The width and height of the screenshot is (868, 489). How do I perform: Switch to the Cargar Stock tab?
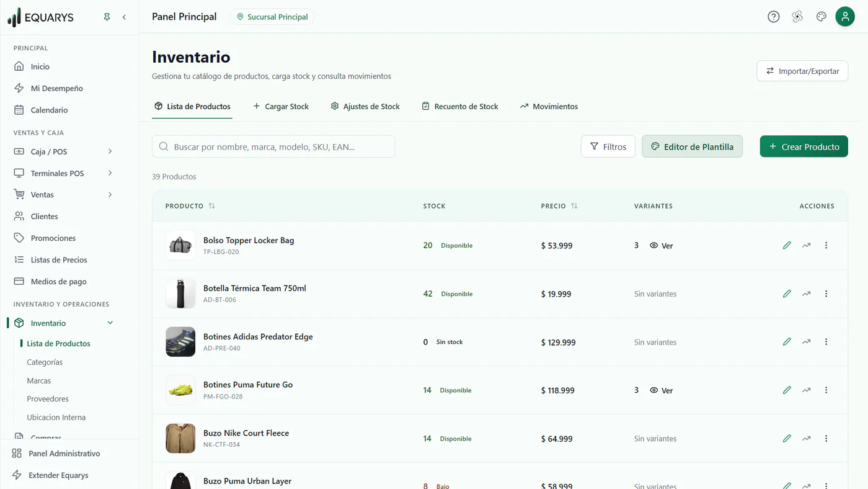[x=281, y=106]
